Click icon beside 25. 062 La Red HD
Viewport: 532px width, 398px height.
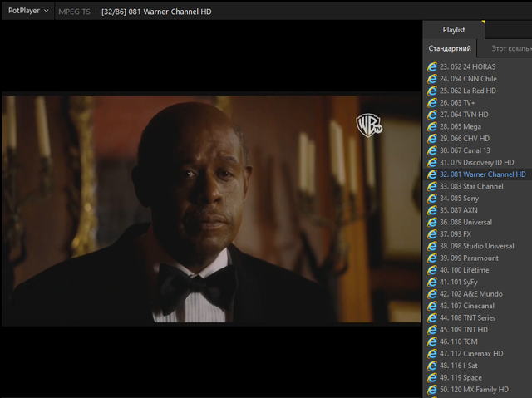432,91
